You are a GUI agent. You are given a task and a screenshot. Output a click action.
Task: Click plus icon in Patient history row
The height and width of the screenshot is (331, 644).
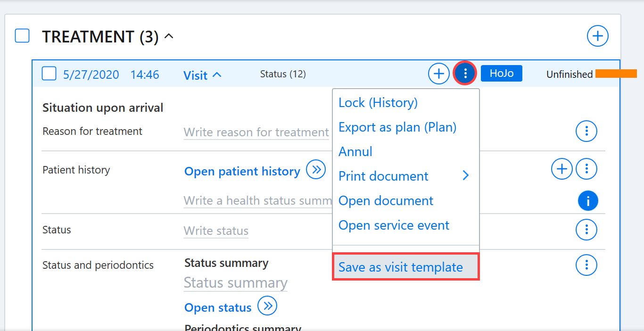pyautogui.click(x=561, y=168)
